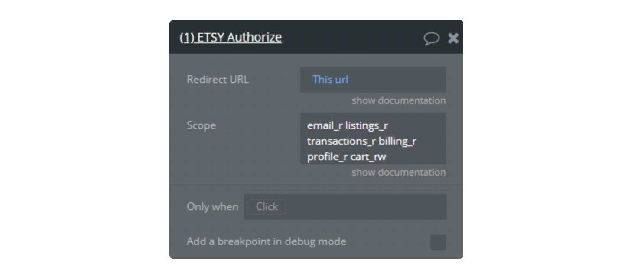Click the "Scope" field label

coord(201,125)
